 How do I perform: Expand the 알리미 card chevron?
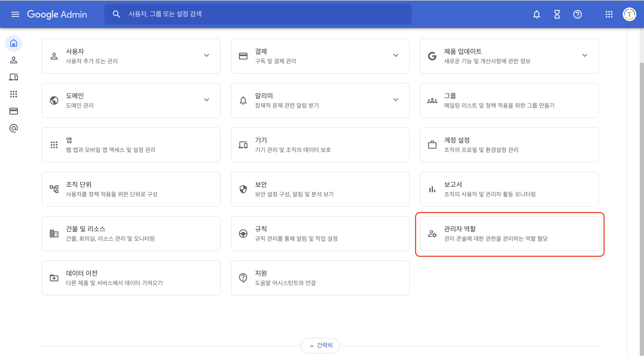coord(395,100)
